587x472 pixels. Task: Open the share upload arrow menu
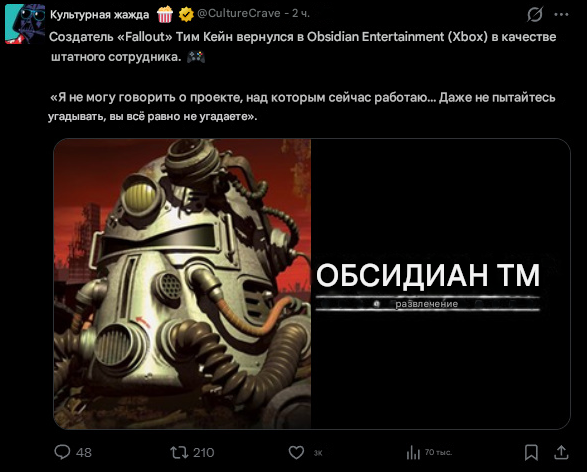point(561,452)
